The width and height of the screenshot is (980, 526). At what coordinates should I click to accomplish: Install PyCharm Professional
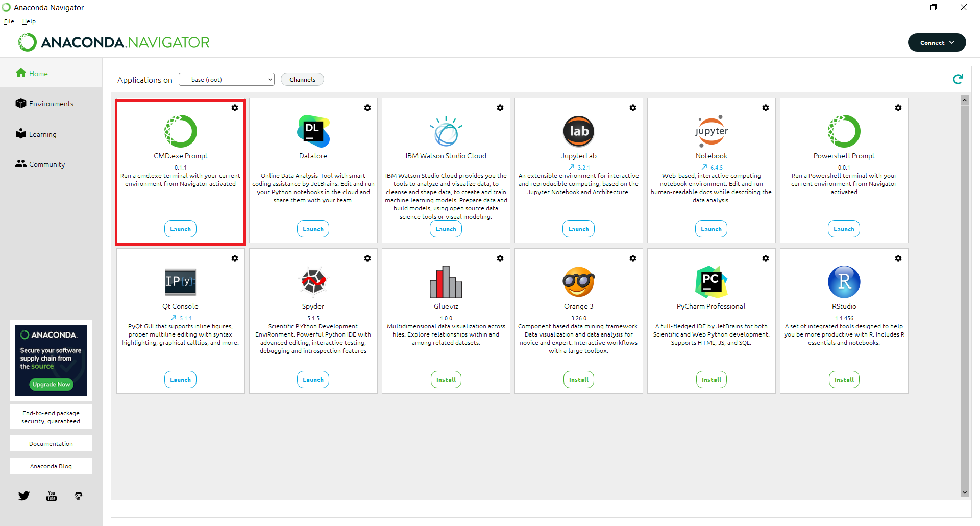coord(712,380)
